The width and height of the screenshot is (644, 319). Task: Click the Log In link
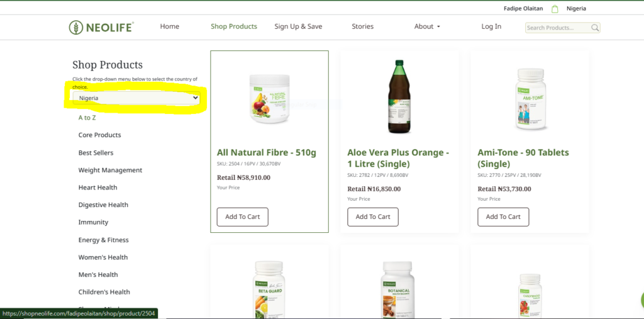[491, 26]
